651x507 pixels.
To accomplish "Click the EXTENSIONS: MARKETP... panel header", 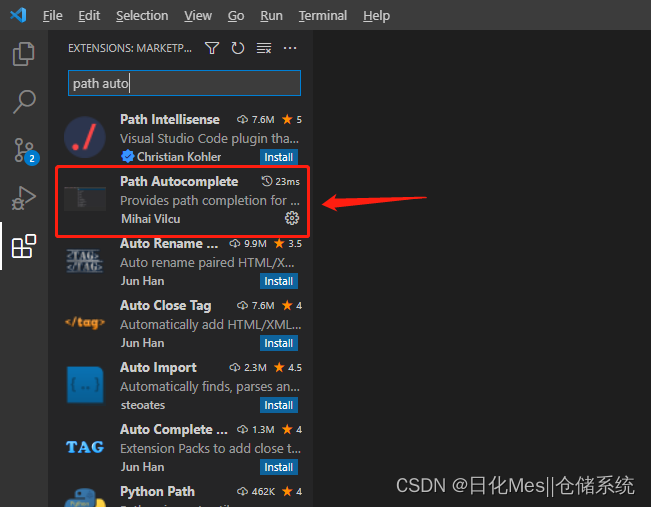I will point(130,48).
